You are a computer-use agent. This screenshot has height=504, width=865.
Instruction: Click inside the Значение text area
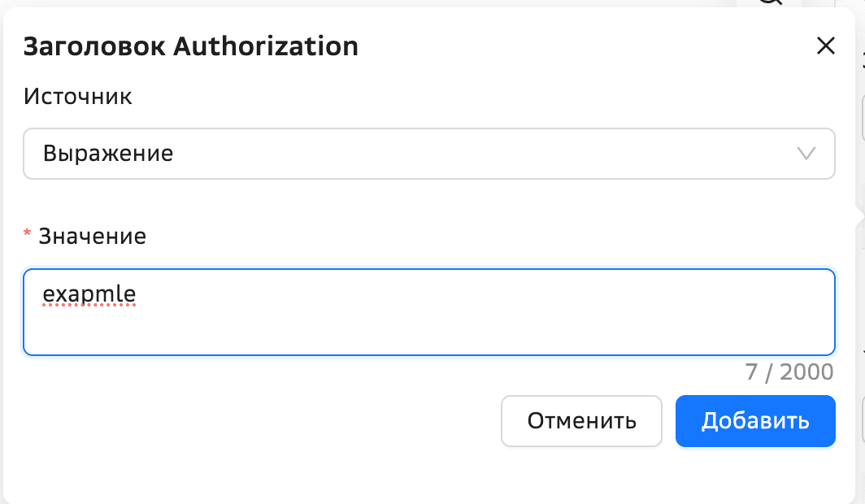pyautogui.click(x=429, y=312)
